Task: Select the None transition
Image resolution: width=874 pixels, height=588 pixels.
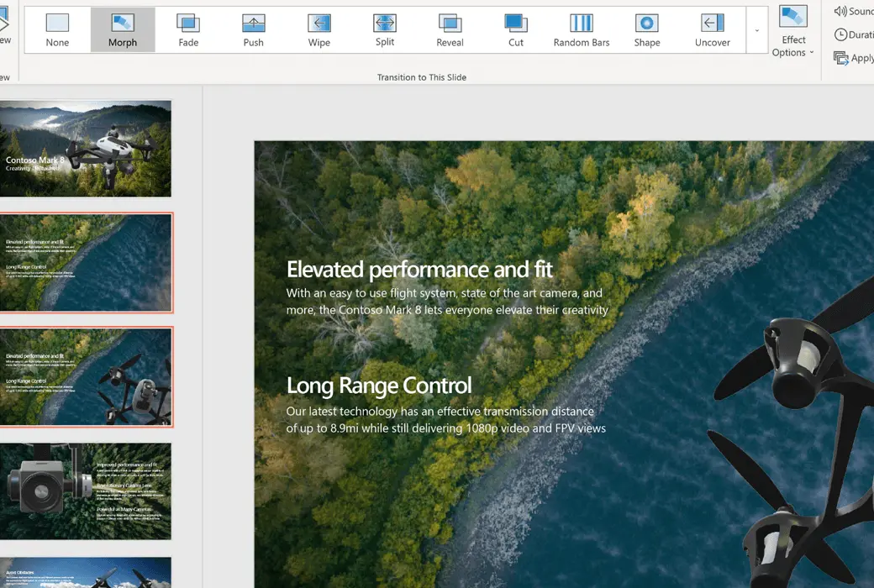Action: pyautogui.click(x=57, y=30)
